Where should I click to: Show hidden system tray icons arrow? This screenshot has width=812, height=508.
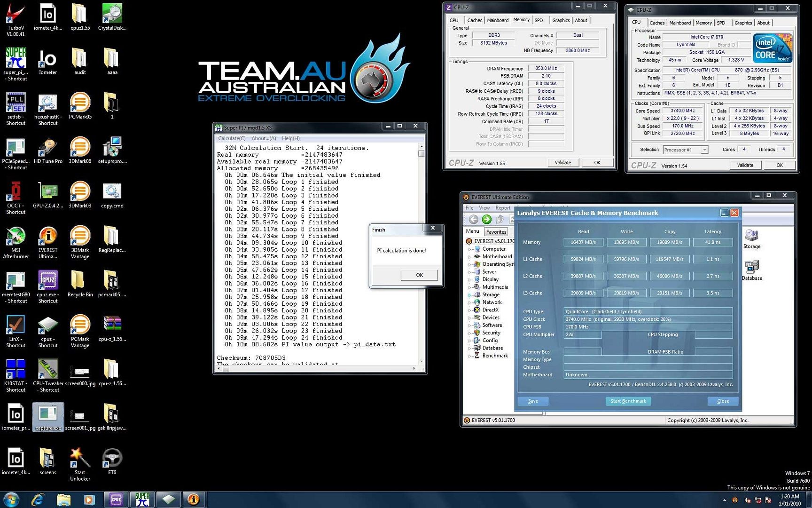(x=724, y=500)
